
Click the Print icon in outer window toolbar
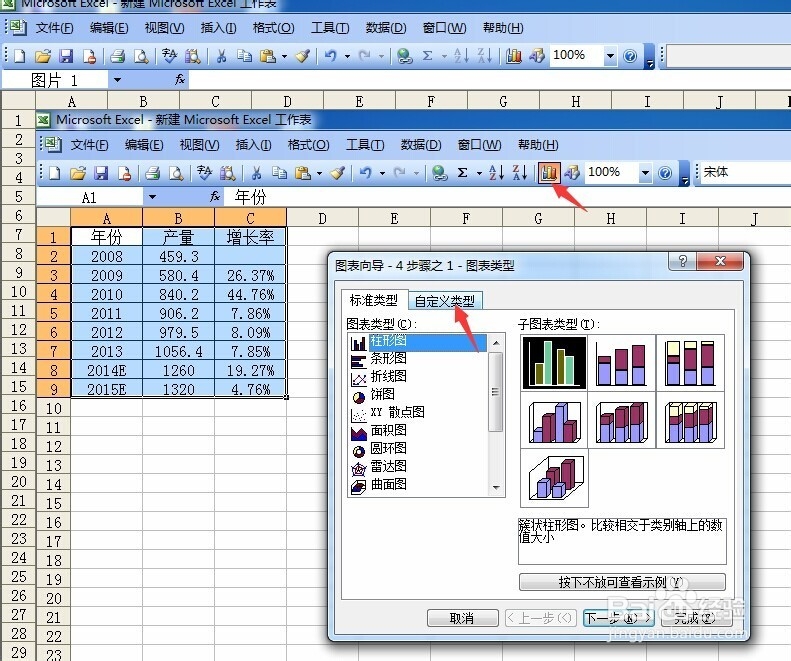tap(118, 56)
